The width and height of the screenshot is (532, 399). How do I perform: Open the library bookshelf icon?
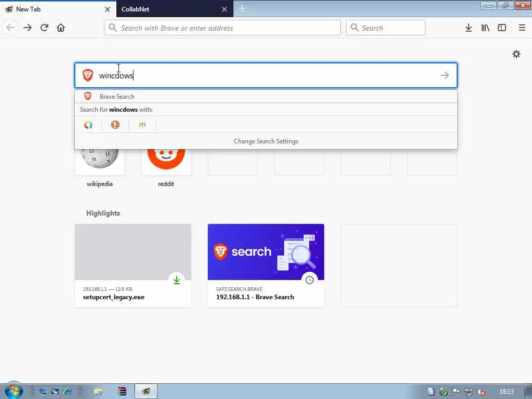tap(485, 28)
